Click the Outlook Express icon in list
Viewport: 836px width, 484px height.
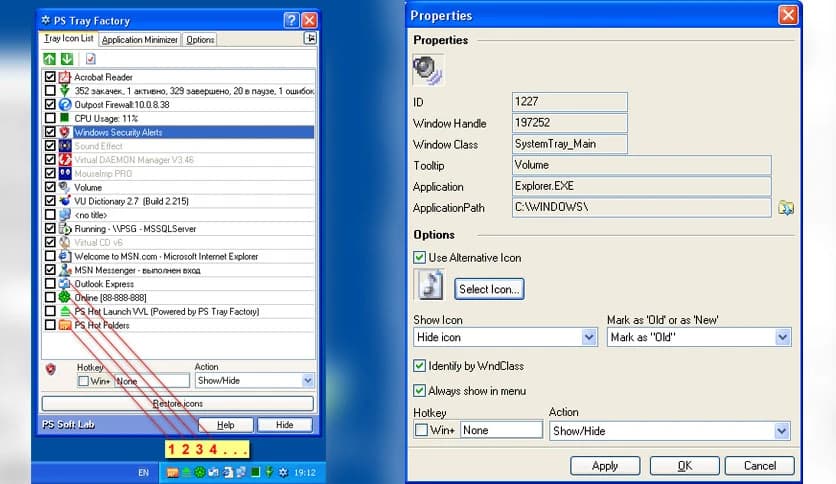point(65,284)
